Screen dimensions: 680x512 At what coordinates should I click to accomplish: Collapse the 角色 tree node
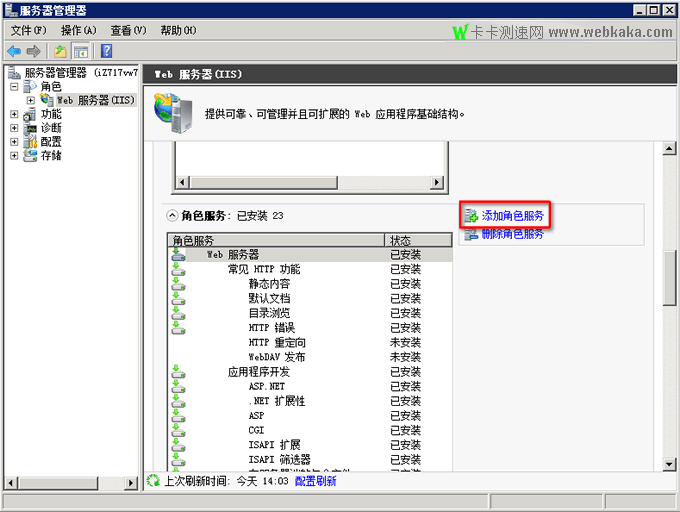[x=14, y=87]
